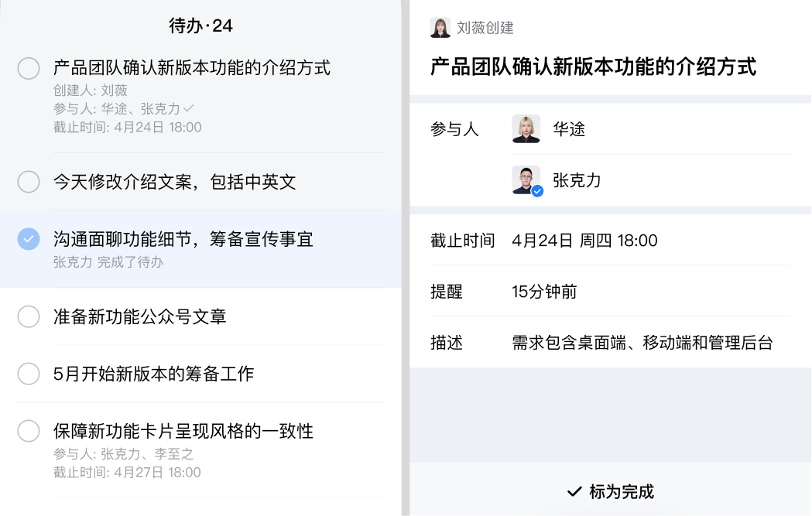The width and height of the screenshot is (812, 516).
Task: Edit description 需求包含桌面端、移动端和管理后台
Action: coord(611,343)
